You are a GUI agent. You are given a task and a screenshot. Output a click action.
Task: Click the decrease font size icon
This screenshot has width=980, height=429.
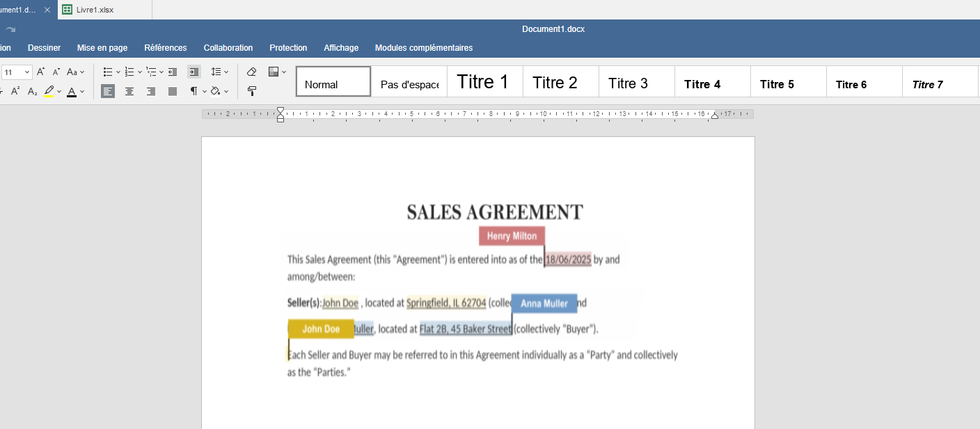tap(56, 72)
